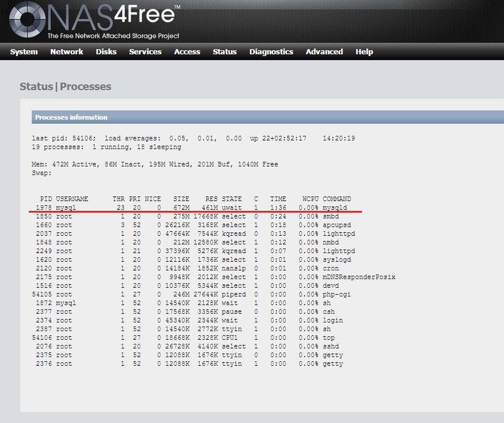Click the top process row
This screenshot has width=504, height=423.
pos(183,338)
